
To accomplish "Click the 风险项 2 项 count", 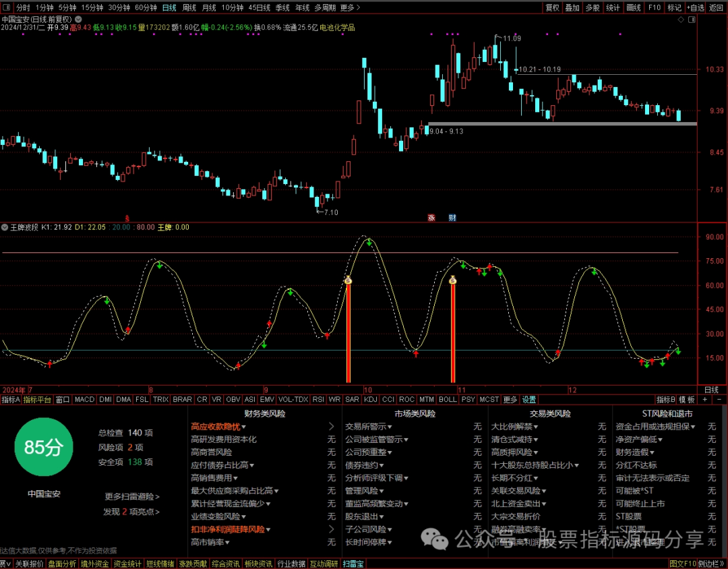I will 121,447.
